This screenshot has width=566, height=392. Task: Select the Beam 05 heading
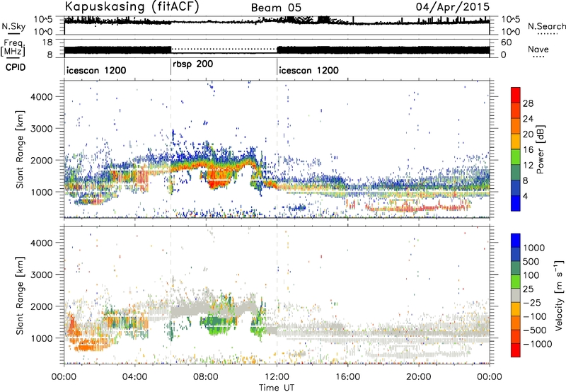click(276, 8)
